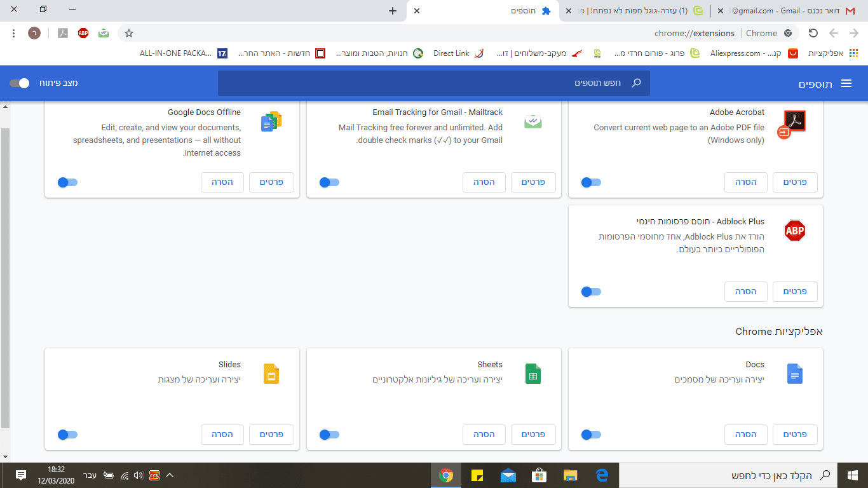Viewport: 868px width, 488px height.
Task: Click the yellow Slides app icon
Action: click(271, 374)
